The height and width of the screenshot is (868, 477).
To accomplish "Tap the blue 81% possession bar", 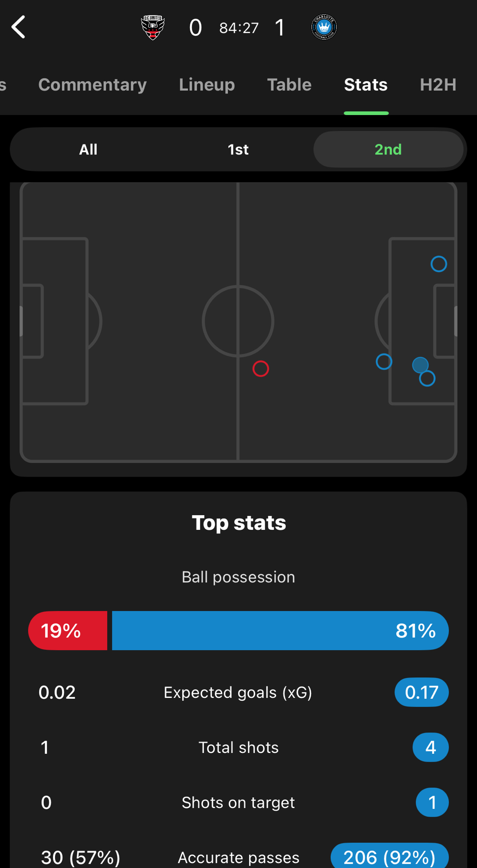I will click(x=280, y=631).
